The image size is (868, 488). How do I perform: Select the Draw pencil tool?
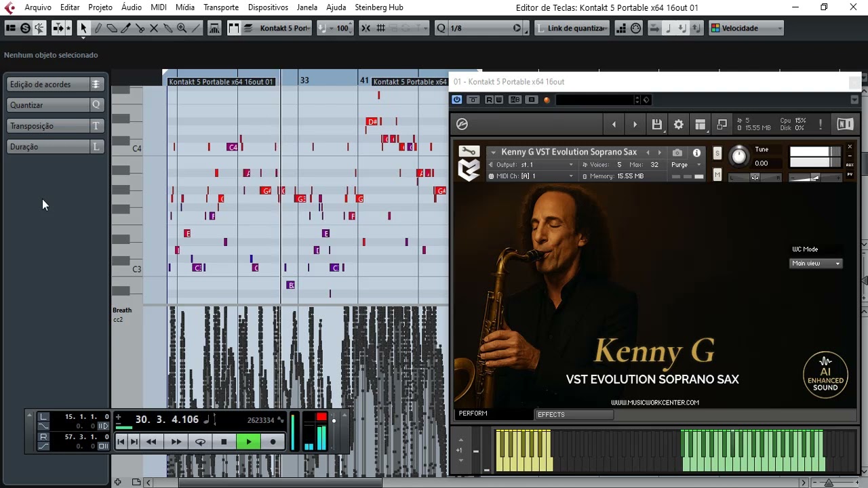coord(98,28)
